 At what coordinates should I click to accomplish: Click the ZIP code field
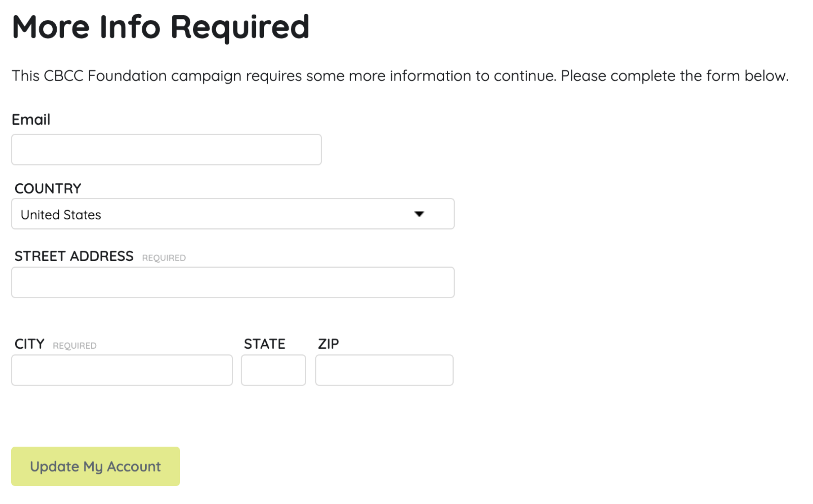tap(384, 370)
